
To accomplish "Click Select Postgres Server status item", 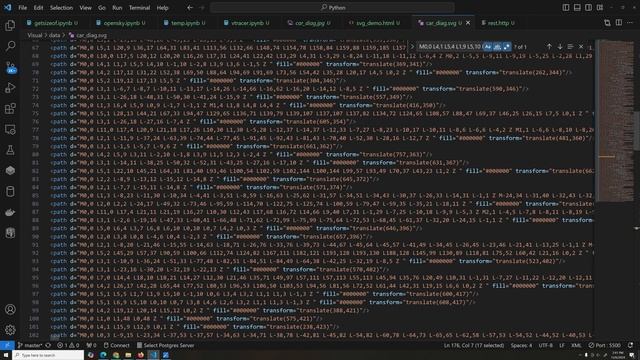I will 165,345.
